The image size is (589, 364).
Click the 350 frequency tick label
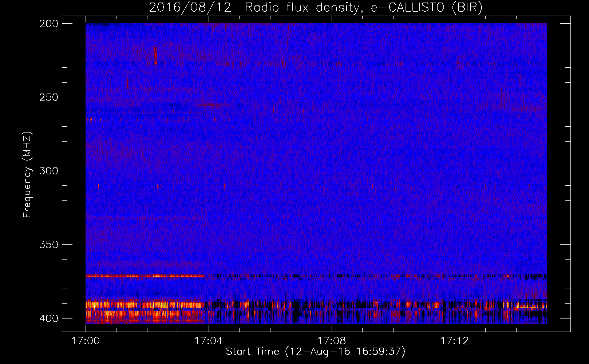coord(49,244)
